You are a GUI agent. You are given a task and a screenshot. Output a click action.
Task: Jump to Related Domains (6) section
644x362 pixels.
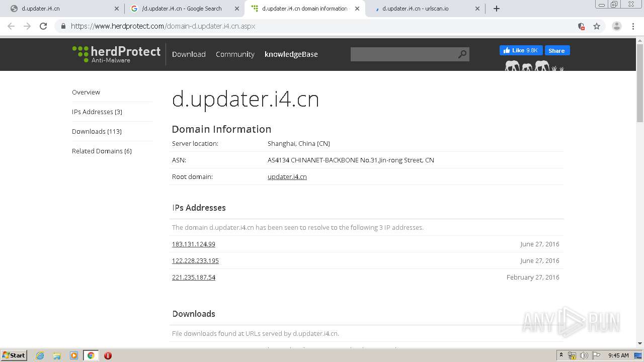click(x=102, y=151)
